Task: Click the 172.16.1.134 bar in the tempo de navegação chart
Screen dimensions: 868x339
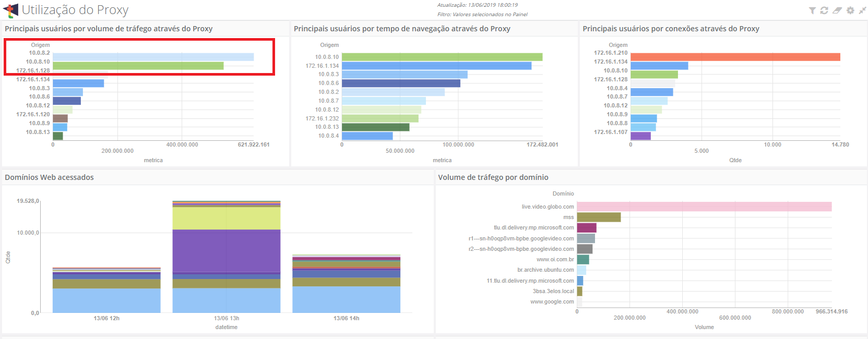Action: [x=436, y=66]
